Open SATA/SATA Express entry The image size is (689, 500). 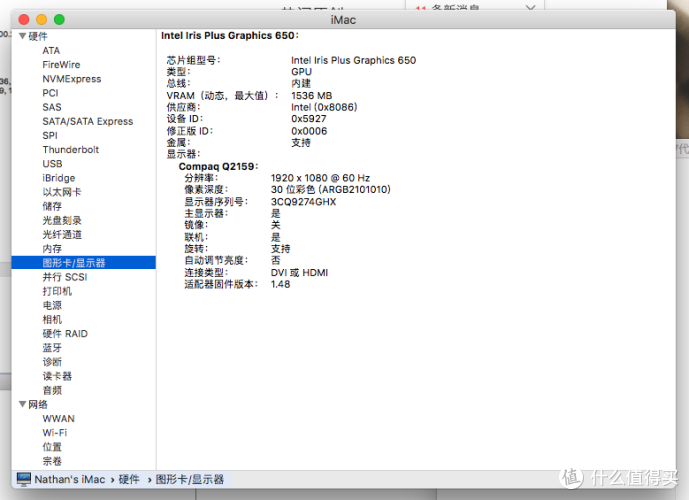click(87, 121)
